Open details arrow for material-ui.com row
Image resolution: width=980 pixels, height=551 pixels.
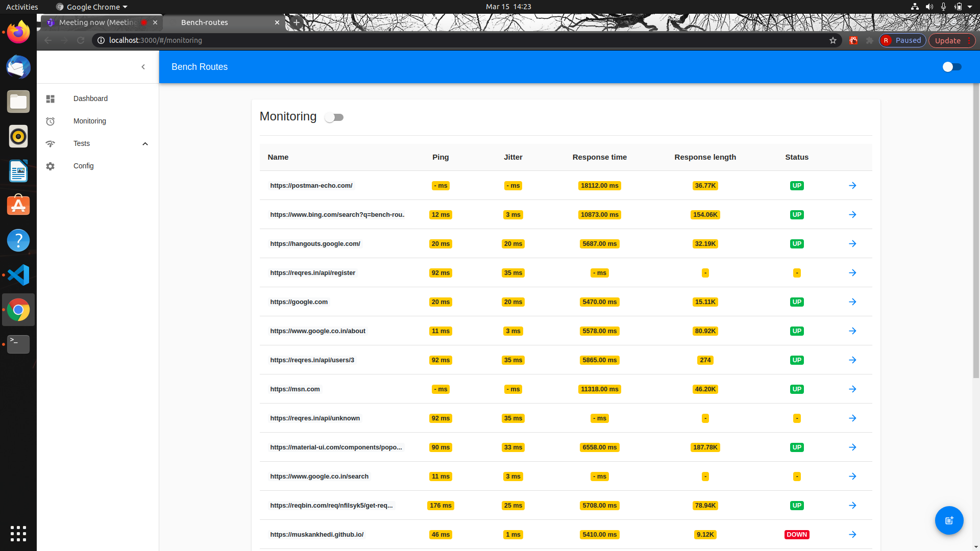852,447
